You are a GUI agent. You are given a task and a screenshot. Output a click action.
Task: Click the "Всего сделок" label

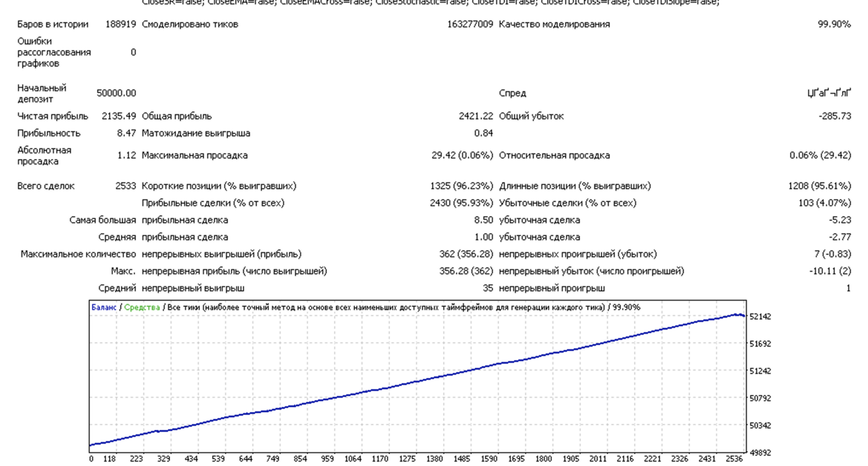pos(46,186)
